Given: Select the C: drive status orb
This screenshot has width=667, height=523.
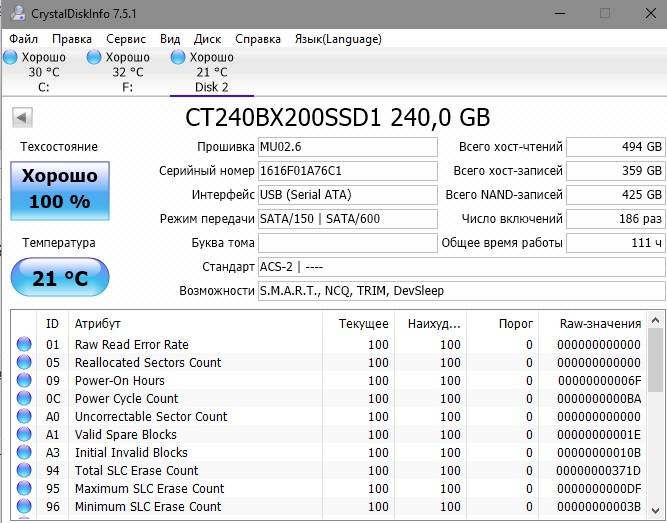Looking at the screenshot, I should (x=11, y=58).
